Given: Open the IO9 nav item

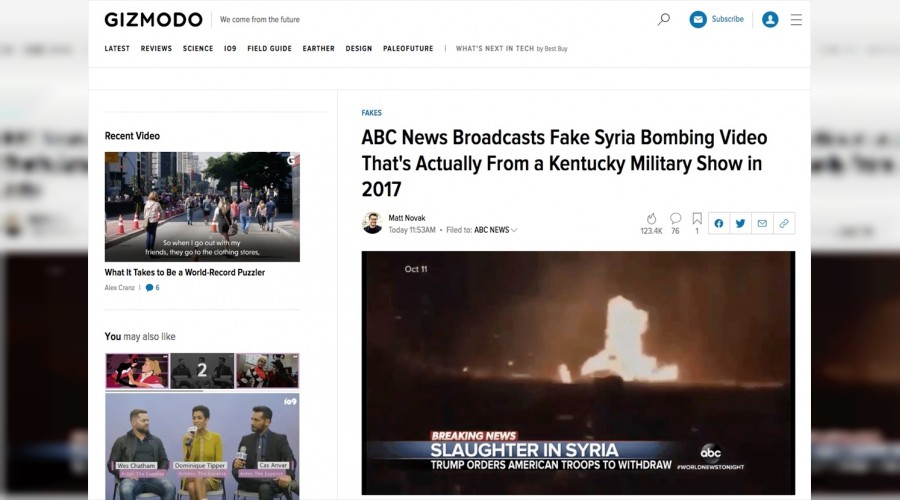Looking at the screenshot, I should 230,49.
